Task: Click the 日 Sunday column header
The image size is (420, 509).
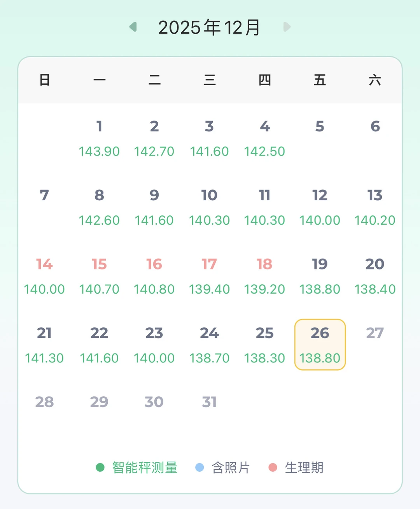Action: (44, 80)
